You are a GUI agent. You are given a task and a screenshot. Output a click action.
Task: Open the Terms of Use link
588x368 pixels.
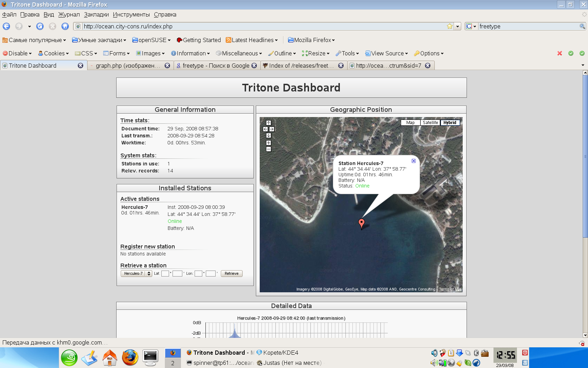point(450,289)
